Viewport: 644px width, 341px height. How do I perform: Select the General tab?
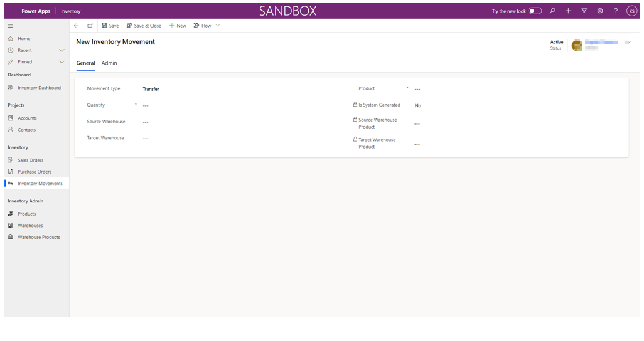[85, 63]
